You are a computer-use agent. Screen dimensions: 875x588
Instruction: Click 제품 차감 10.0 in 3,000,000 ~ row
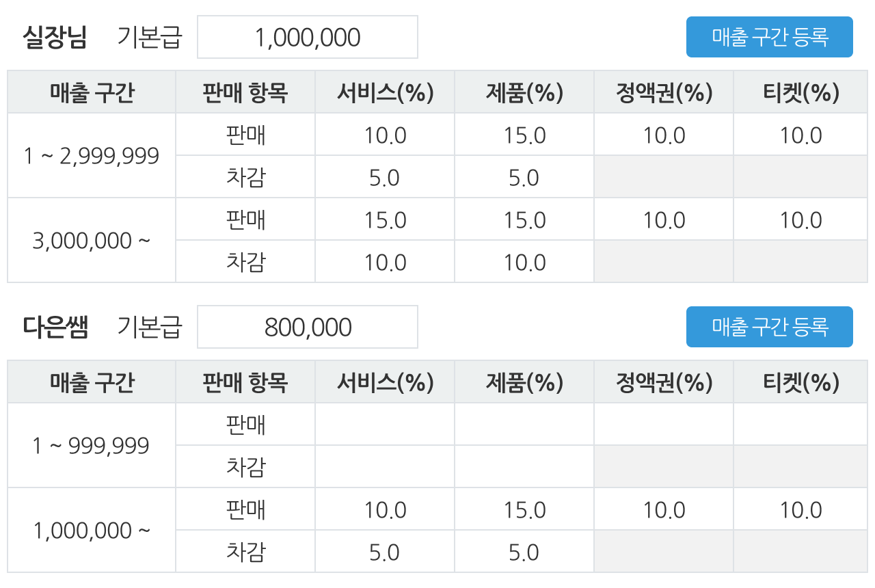tap(524, 263)
